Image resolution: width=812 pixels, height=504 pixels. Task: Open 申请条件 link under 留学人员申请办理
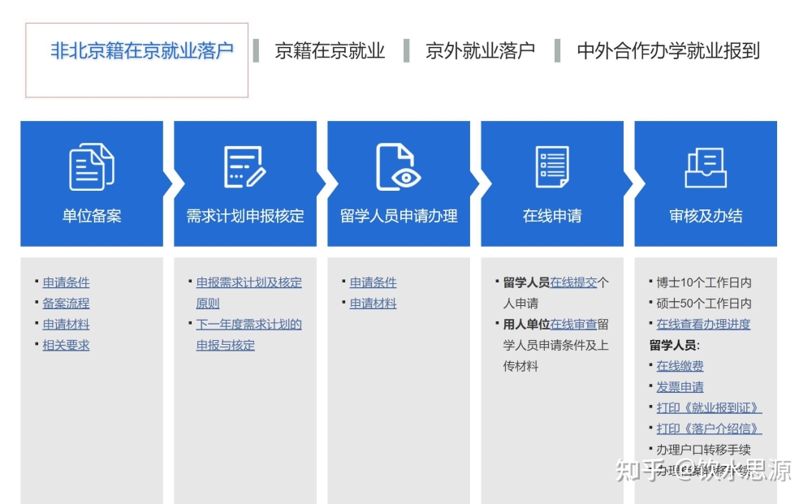[x=373, y=282]
